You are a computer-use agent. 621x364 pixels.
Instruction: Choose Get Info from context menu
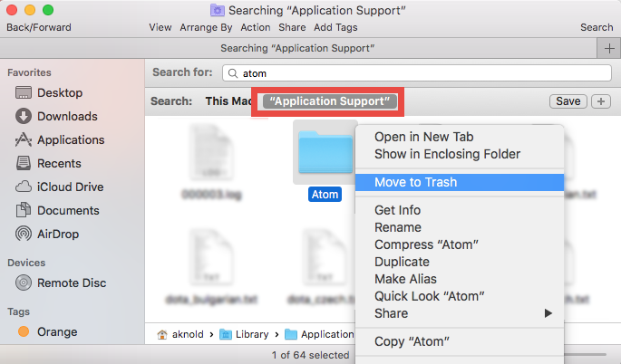(x=460, y=210)
